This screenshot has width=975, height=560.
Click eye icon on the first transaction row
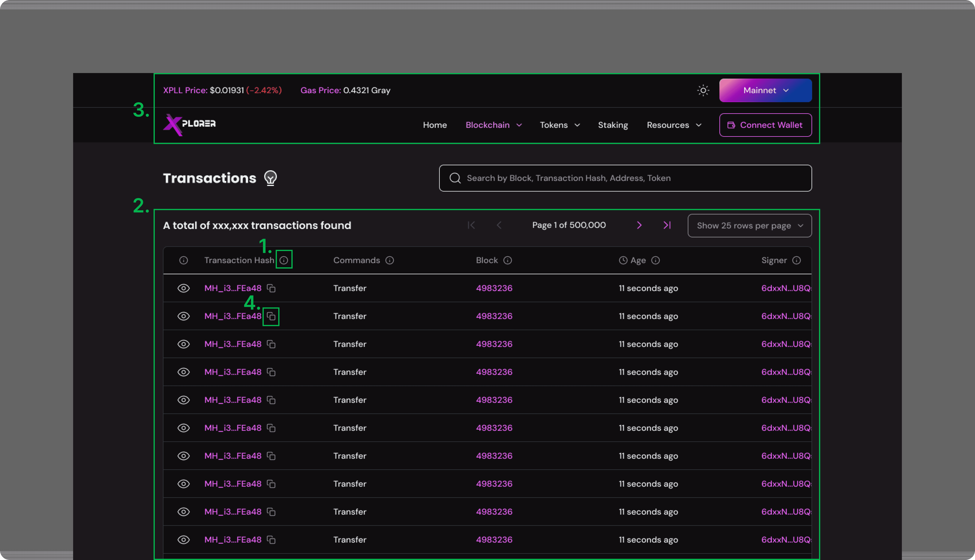[184, 289]
